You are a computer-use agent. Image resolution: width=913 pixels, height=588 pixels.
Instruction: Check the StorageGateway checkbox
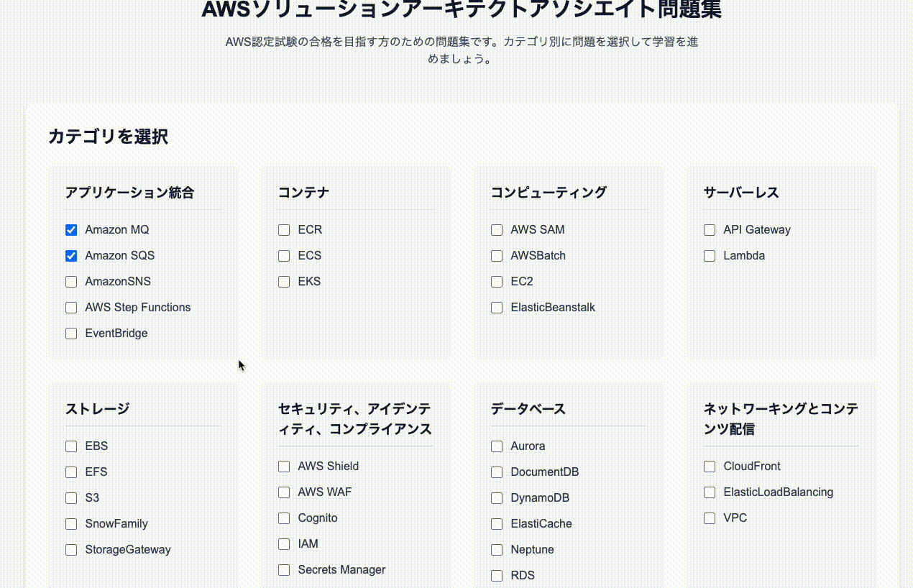[x=71, y=550]
